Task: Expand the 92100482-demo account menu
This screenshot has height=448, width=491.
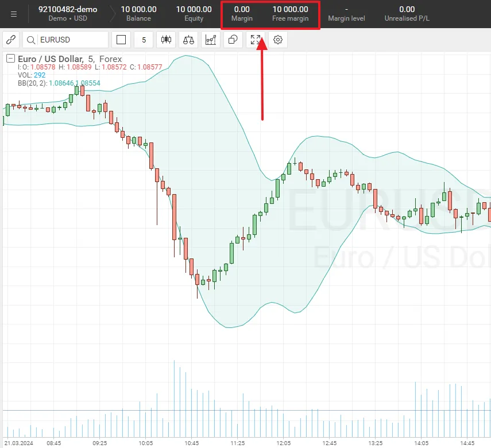Action: point(67,13)
